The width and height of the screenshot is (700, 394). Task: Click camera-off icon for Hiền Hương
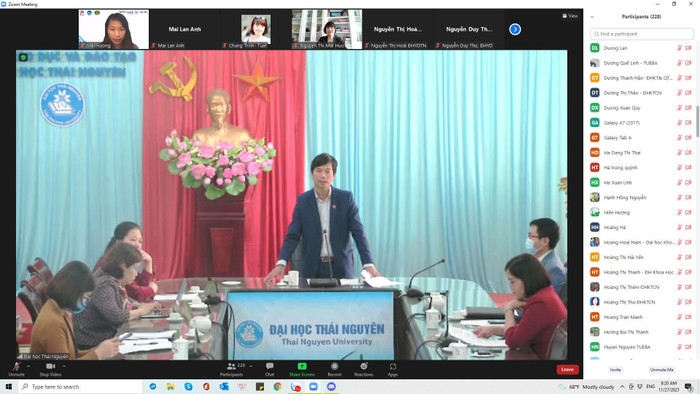coord(688,212)
